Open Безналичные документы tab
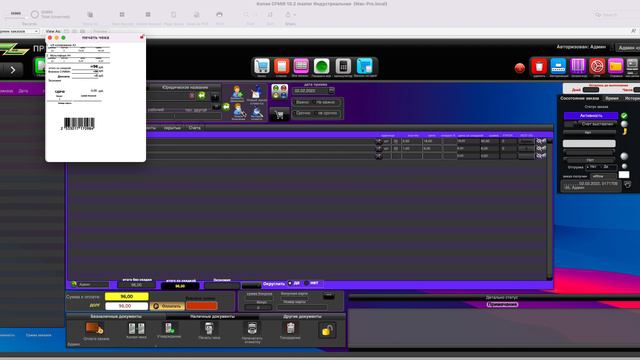 116,316
